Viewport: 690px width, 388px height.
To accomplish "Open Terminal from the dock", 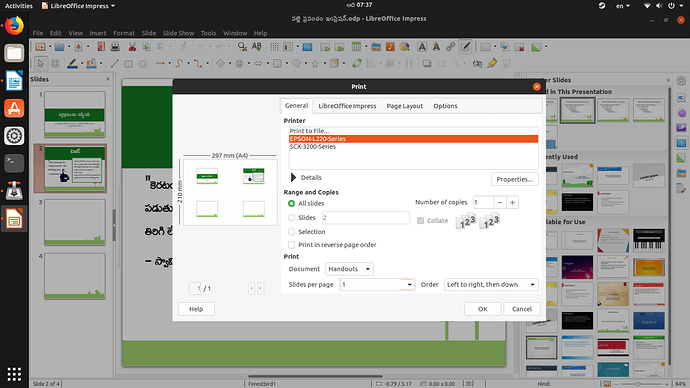I will pos(14,163).
